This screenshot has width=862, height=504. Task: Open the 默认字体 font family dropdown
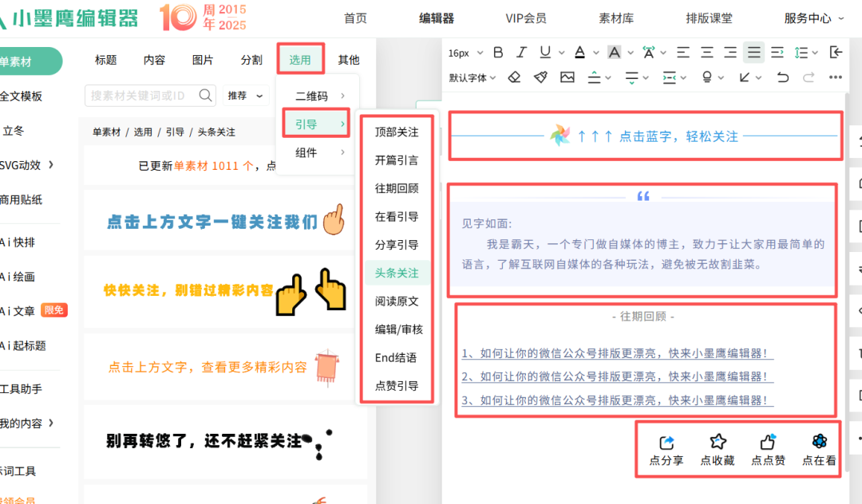473,77
